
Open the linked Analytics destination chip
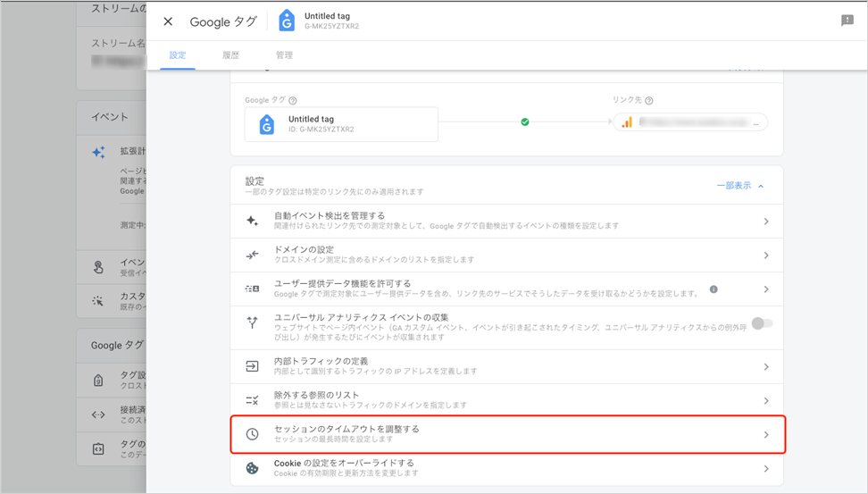coord(690,121)
